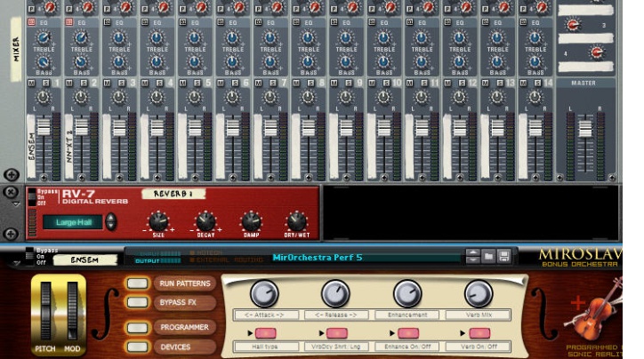Click the BYPASS FX button

pyautogui.click(x=138, y=302)
